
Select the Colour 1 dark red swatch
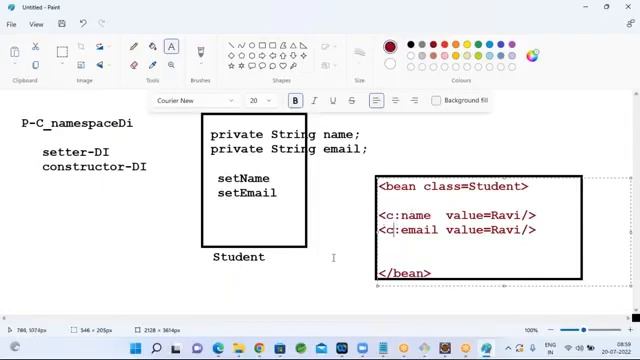point(390,47)
